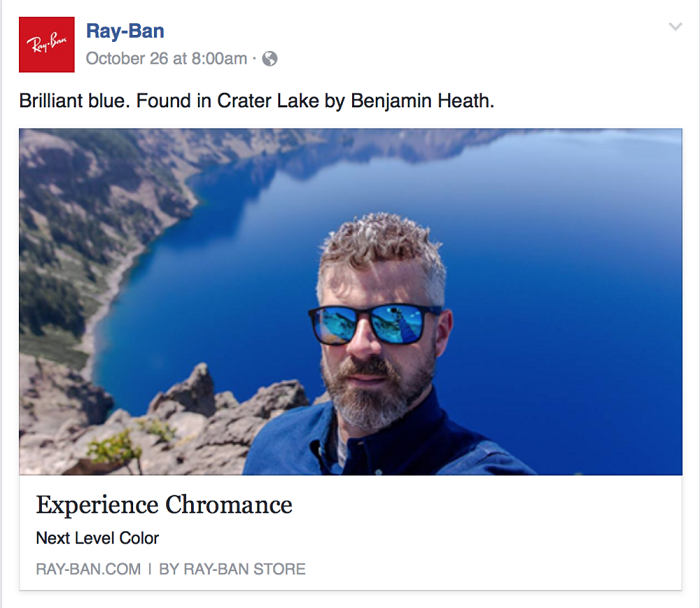The height and width of the screenshot is (608, 700).
Task: Click the Next Level Color description
Action: (x=97, y=538)
